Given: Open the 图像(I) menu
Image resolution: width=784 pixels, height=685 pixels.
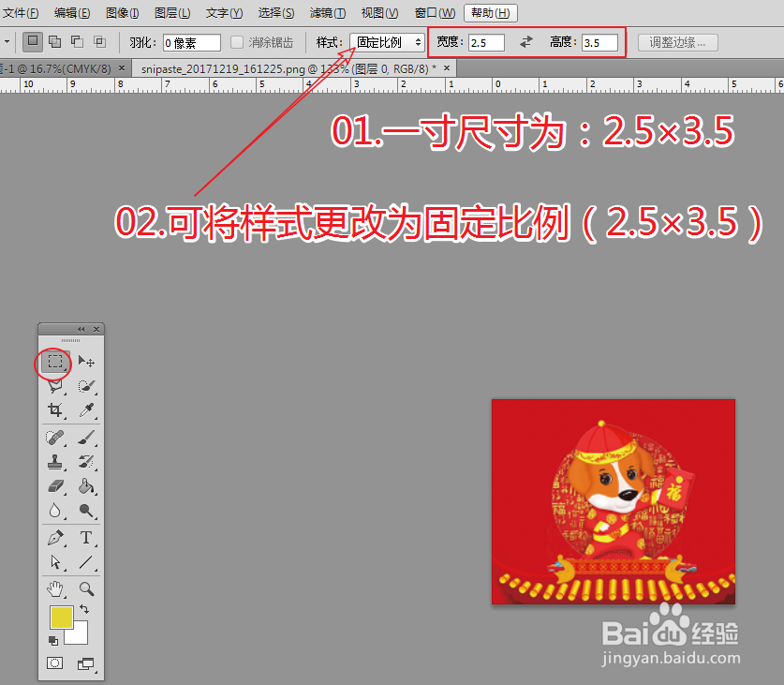Looking at the screenshot, I should [x=123, y=13].
